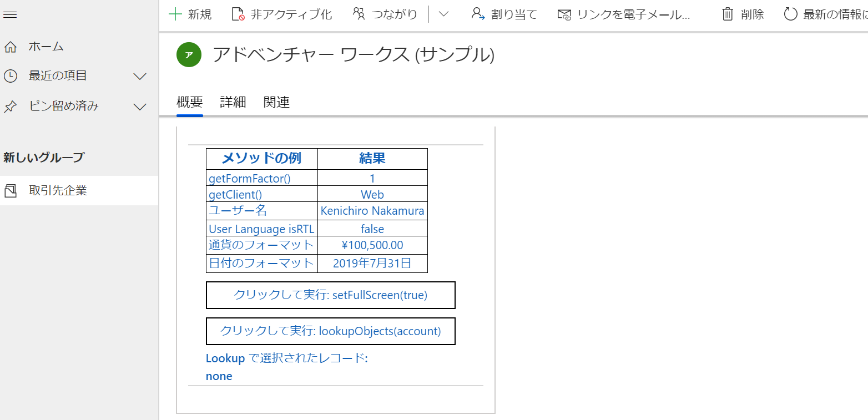Screen dimensions: 868x420
Task: Click the アドベンチャー ワークス (サンプル) title
Action: coord(354,54)
